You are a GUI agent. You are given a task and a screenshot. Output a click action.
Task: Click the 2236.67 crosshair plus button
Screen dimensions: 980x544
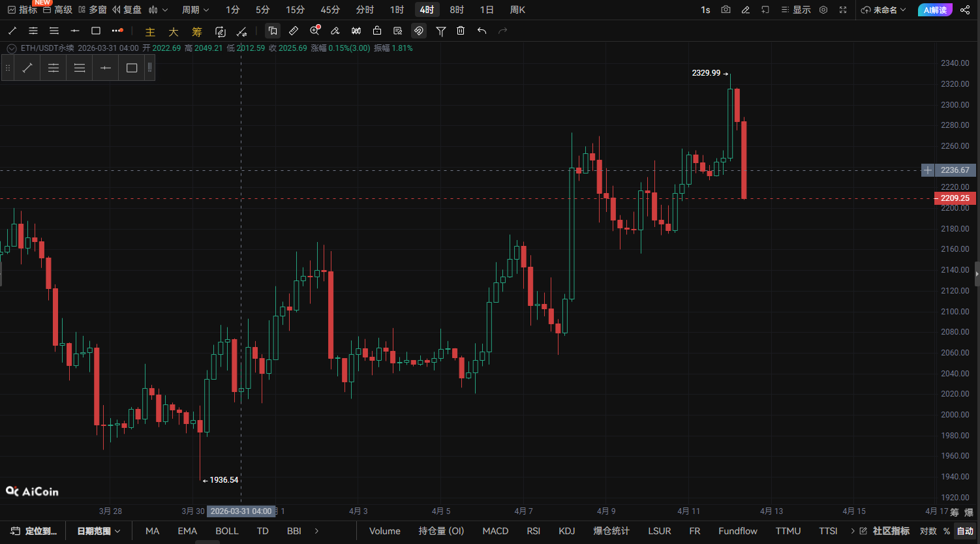(928, 170)
